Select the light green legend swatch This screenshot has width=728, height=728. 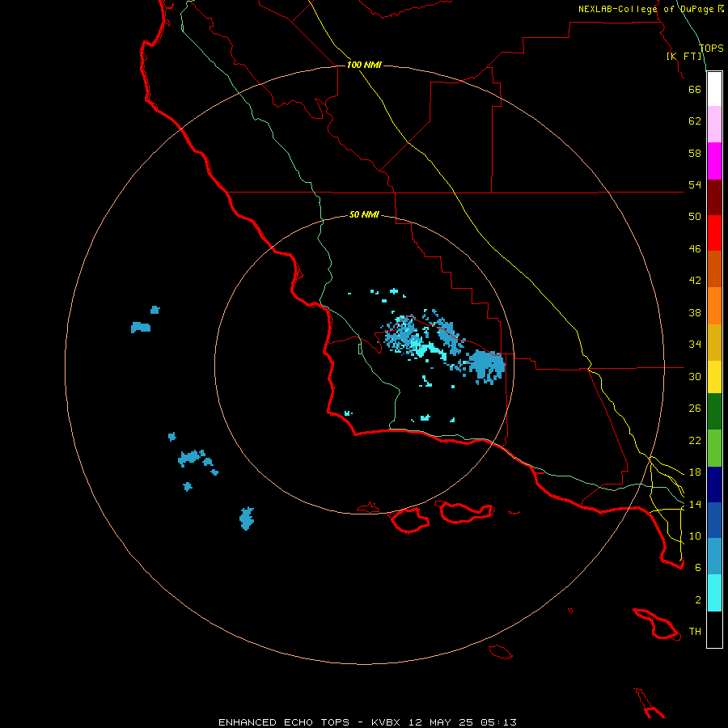click(x=714, y=448)
